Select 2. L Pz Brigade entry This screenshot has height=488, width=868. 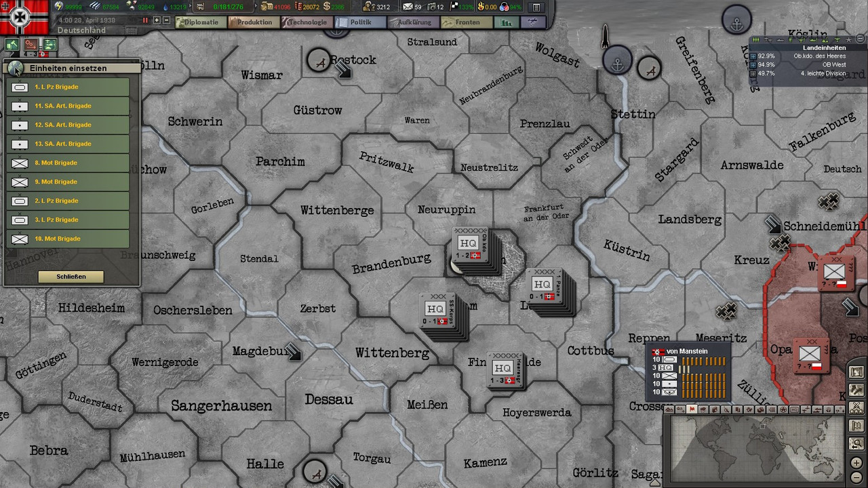point(68,201)
